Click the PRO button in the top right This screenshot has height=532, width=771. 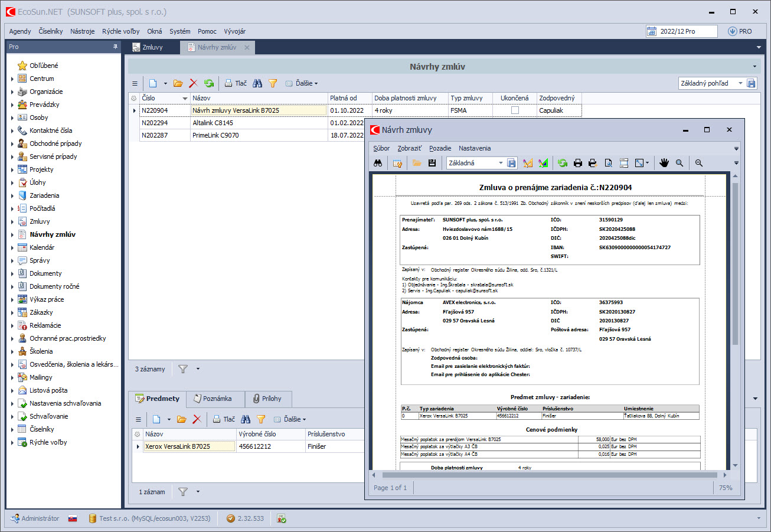(740, 31)
